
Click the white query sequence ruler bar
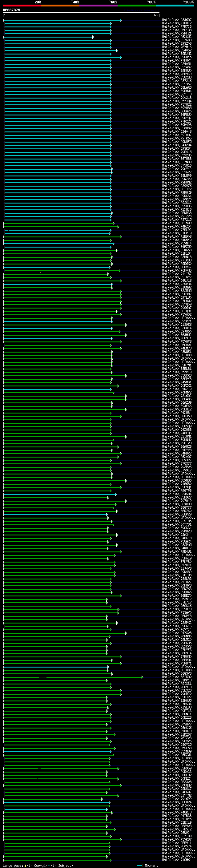pyautogui.click(x=81, y=13)
